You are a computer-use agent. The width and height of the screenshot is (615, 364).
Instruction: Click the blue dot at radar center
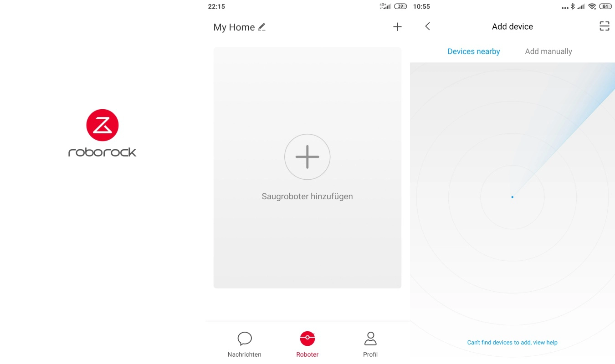click(512, 197)
